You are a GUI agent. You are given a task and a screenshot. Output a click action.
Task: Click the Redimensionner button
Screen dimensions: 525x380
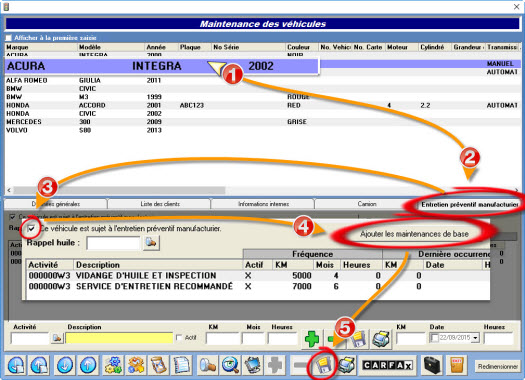click(x=497, y=367)
